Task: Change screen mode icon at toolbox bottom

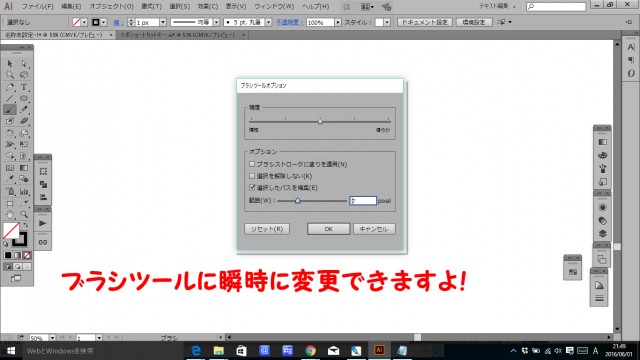Action: pyautogui.click(x=16, y=278)
